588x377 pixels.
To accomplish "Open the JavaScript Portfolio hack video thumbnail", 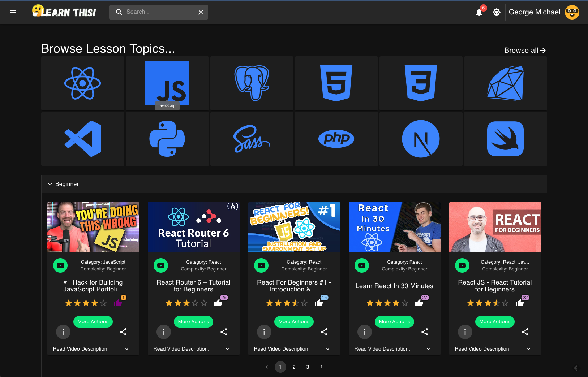I will (93, 227).
